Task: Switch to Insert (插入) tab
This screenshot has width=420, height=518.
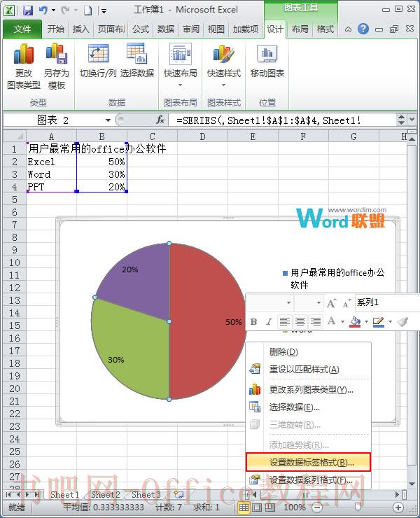Action: pos(81,29)
